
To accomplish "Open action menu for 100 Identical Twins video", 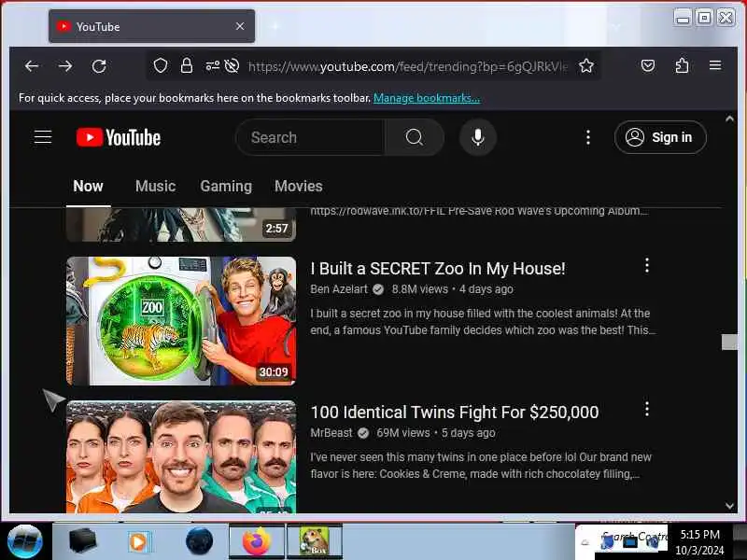I will coord(646,409).
